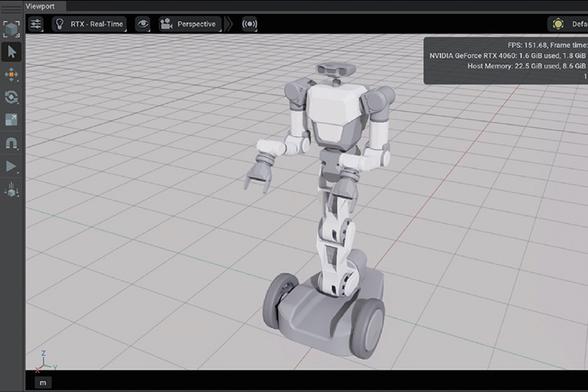Open the eye show/hide visibility menu
This screenshot has height=392, width=588.
pos(142,24)
